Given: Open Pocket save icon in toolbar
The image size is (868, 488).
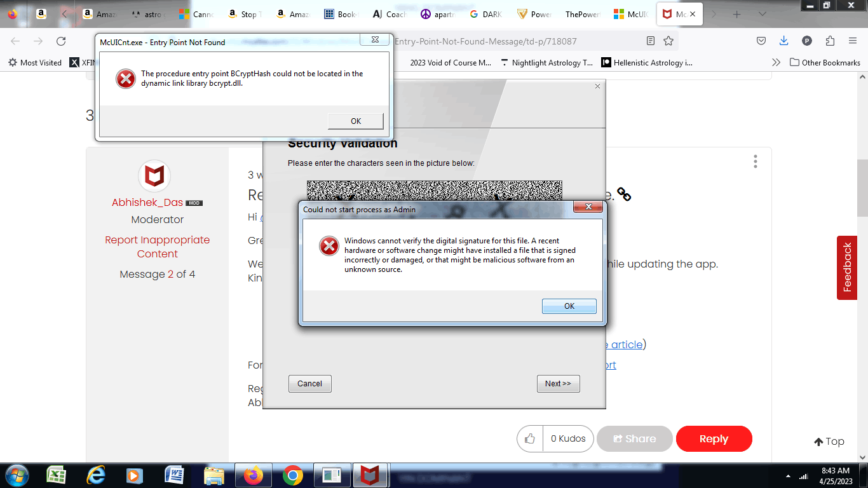Looking at the screenshot, I should 761,41.
